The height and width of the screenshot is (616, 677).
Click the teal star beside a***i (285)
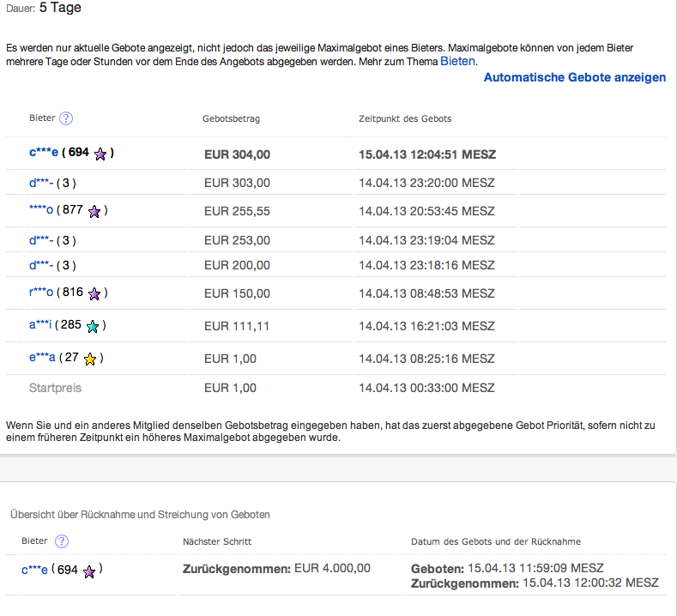click(93, 326)
